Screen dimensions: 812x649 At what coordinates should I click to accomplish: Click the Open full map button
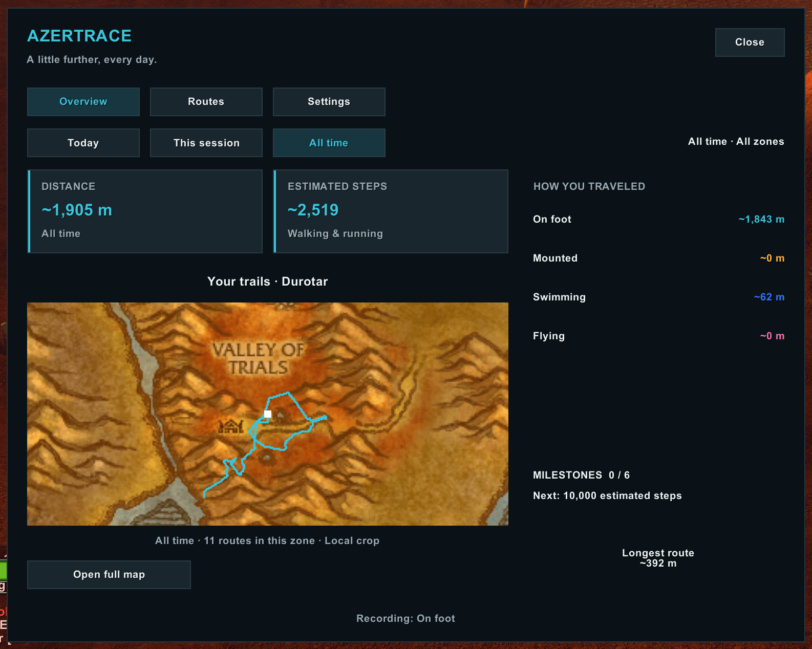(109, 575)
